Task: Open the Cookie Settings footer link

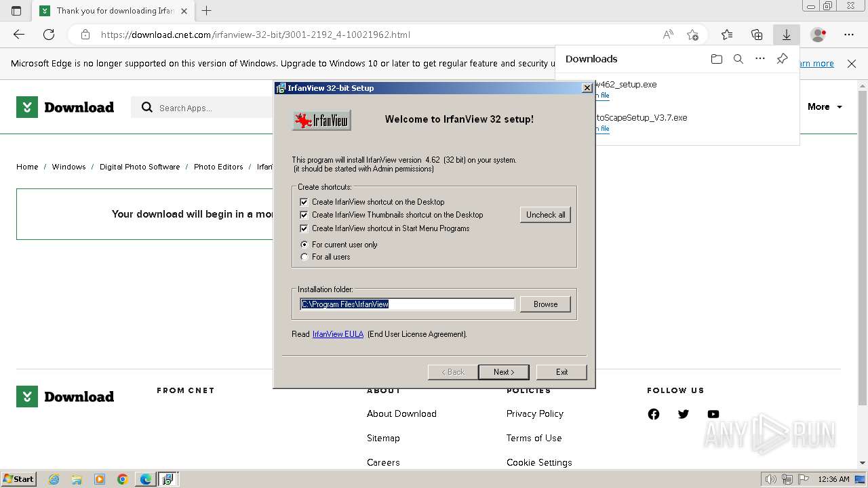Action: (539, 463)
